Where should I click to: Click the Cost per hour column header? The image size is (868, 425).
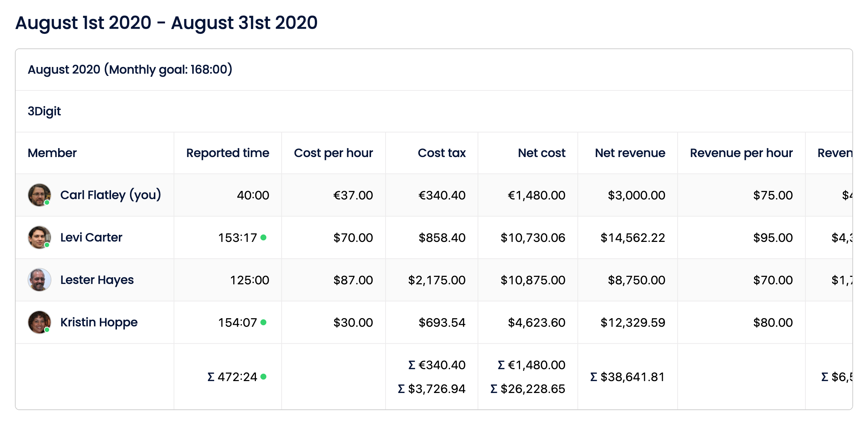pos(333,153)
